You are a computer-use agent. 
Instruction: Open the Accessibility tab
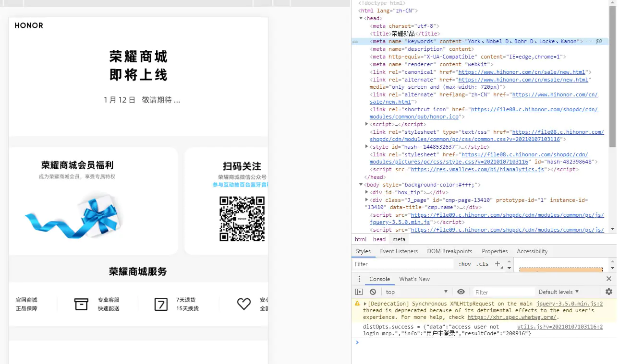(x=532, y=251)
